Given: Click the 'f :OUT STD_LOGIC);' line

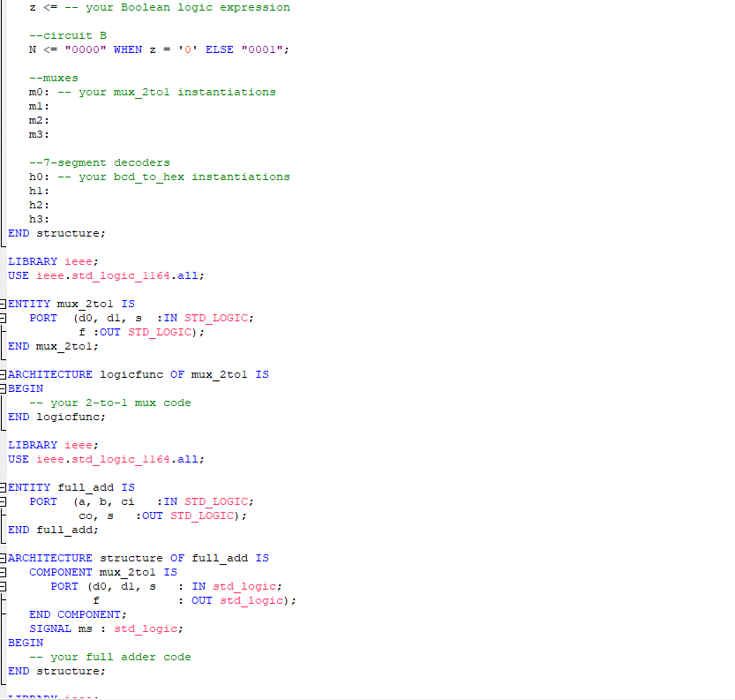Looking at the screenshot, I should pos(141,332).
